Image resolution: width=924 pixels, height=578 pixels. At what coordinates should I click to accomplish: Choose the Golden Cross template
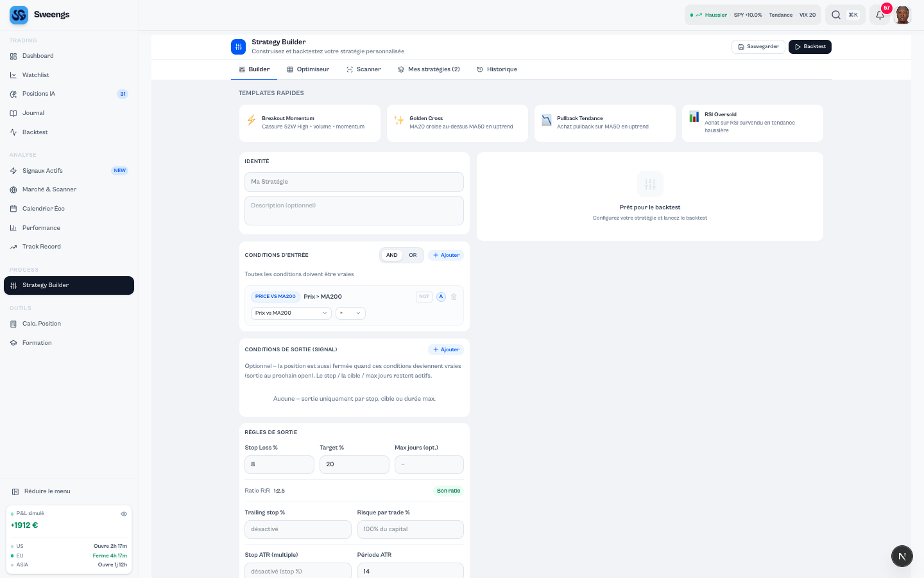458,123
